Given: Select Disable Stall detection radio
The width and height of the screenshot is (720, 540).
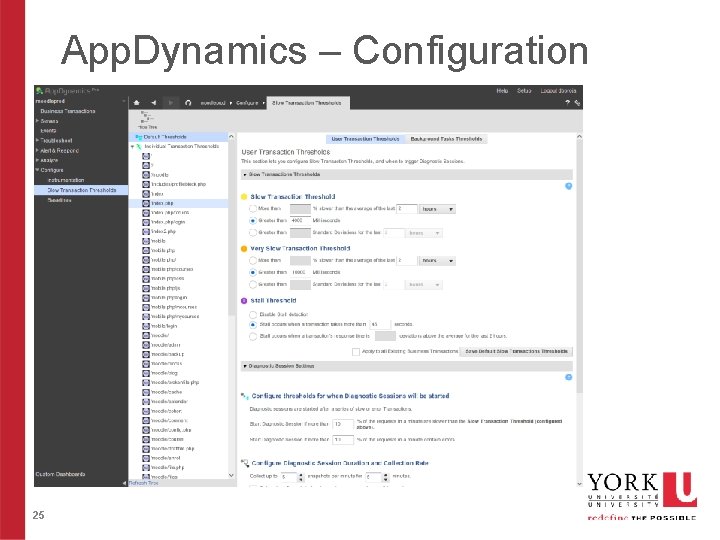Looking at the screenshot, I should click(253, 315).
